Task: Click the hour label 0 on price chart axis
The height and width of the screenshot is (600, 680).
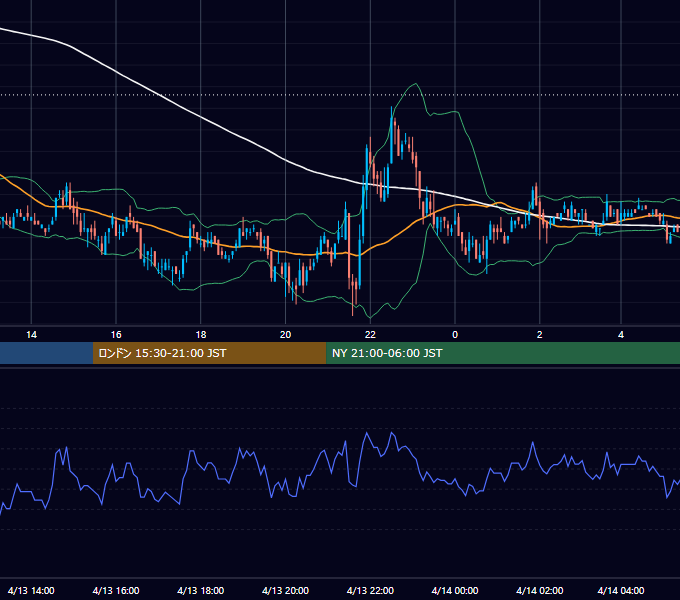Action: point(455,335)
